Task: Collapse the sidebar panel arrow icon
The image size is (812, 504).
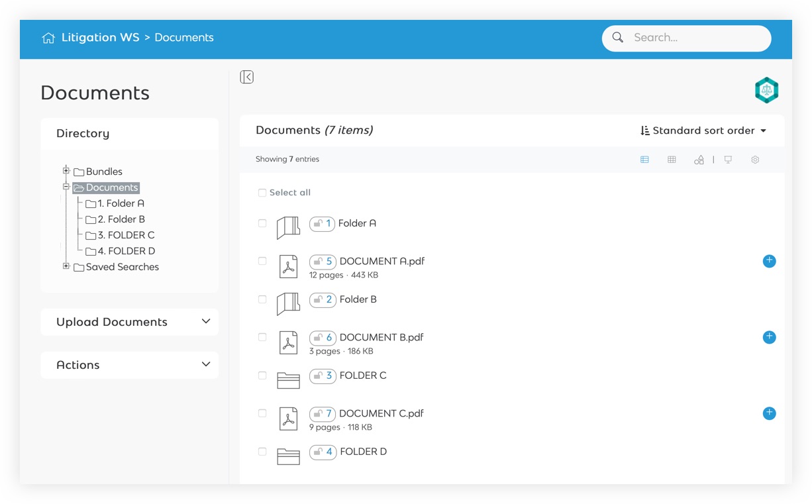Action: (247, 77)
